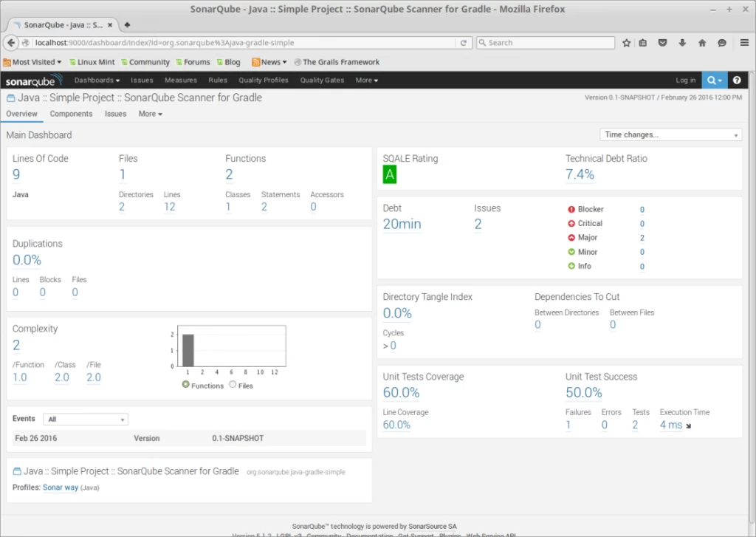Open the downloads arrow icon
This screenshot has width=756, height=537.
click(682, 43)
